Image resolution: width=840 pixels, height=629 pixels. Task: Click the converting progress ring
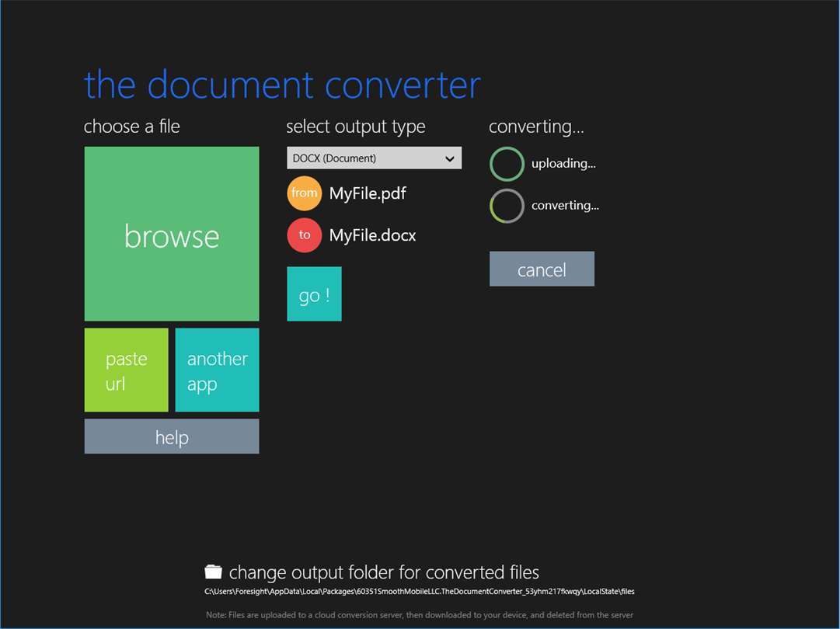[507, 206]
